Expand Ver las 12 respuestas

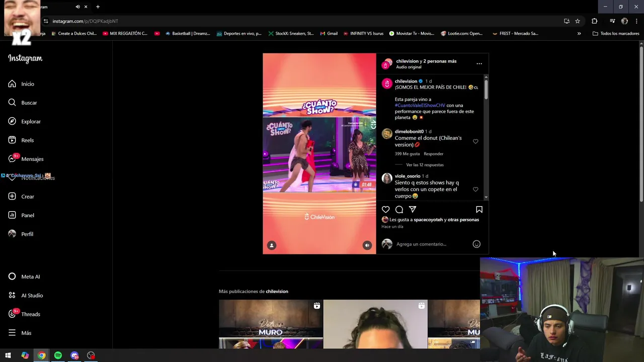pyautogui.click(x=425, y=165)
